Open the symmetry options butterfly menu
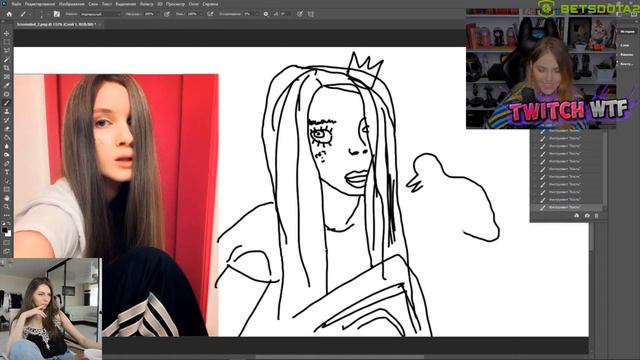Viewport: 640px width, 360px height. 311,14
